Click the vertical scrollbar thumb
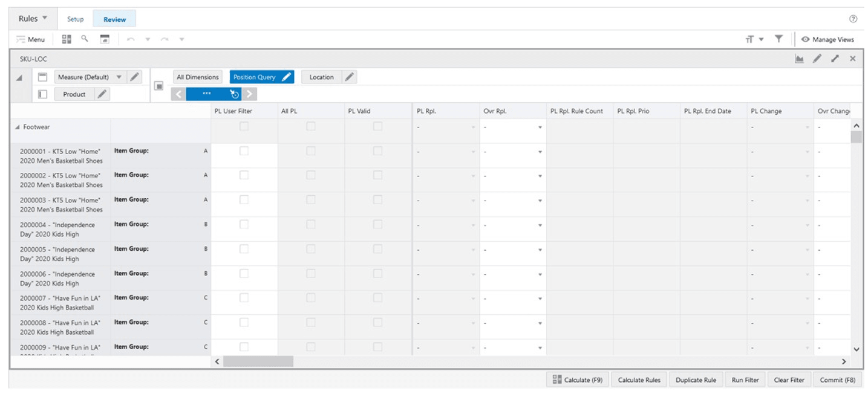The height and width of the screenshot is (394, 868). coord(856,137)
